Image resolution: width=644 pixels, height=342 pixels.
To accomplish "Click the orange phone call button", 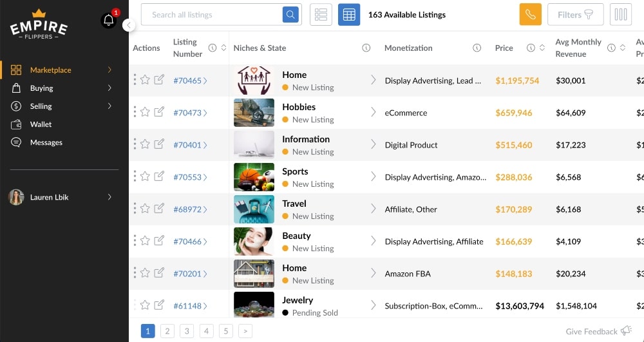I will click(x=530, y=15).
